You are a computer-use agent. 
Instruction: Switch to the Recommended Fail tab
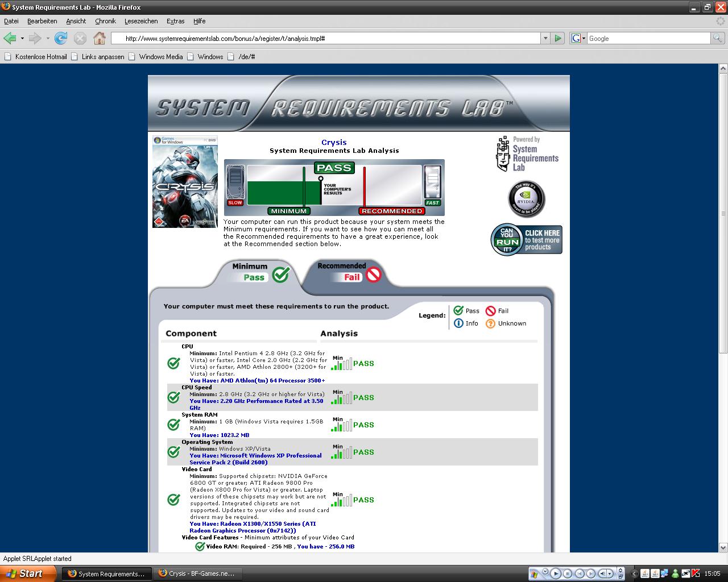point(348,272)
